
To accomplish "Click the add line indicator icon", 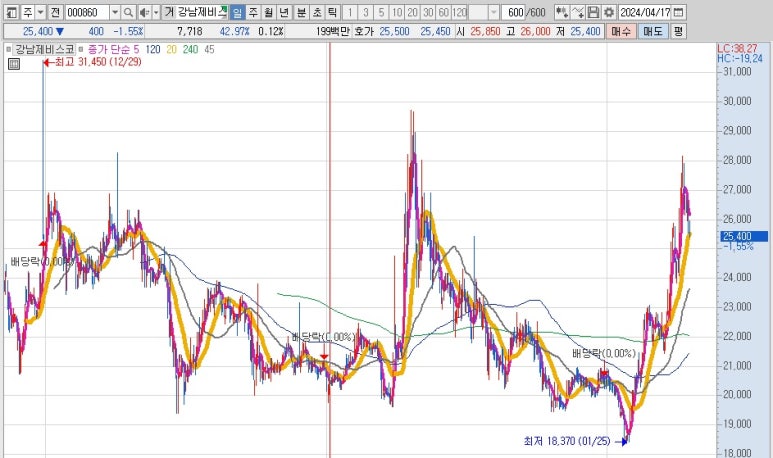I will (578, 12).
